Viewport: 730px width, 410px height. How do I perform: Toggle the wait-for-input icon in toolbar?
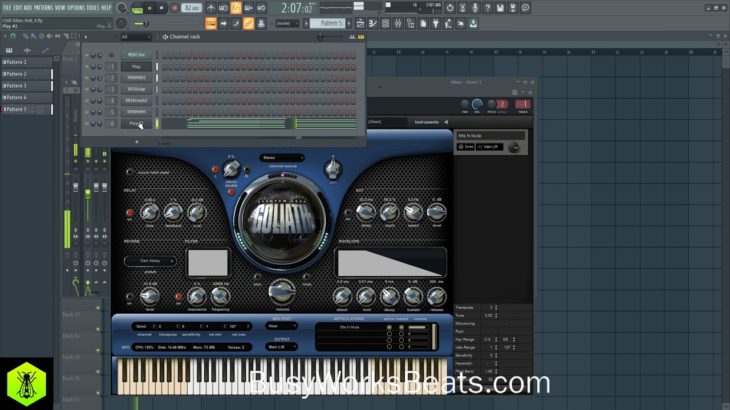pyautogui.click(x=223, y=8)
